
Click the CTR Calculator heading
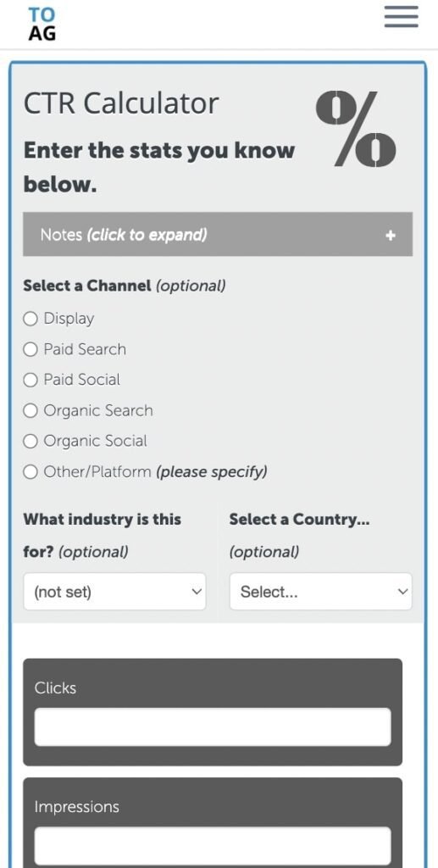pos(121,103)
